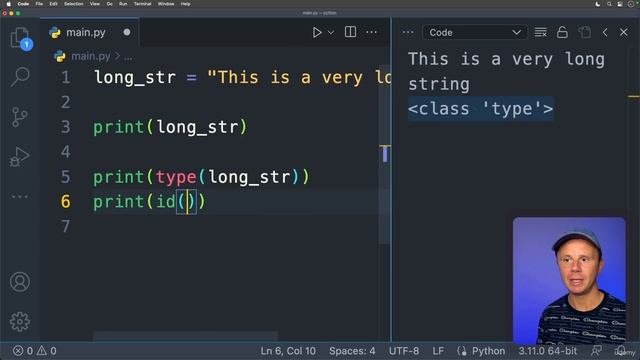Expand run options dropdown arrow
This screenshot has height=360, width=640.
point(331,32)
